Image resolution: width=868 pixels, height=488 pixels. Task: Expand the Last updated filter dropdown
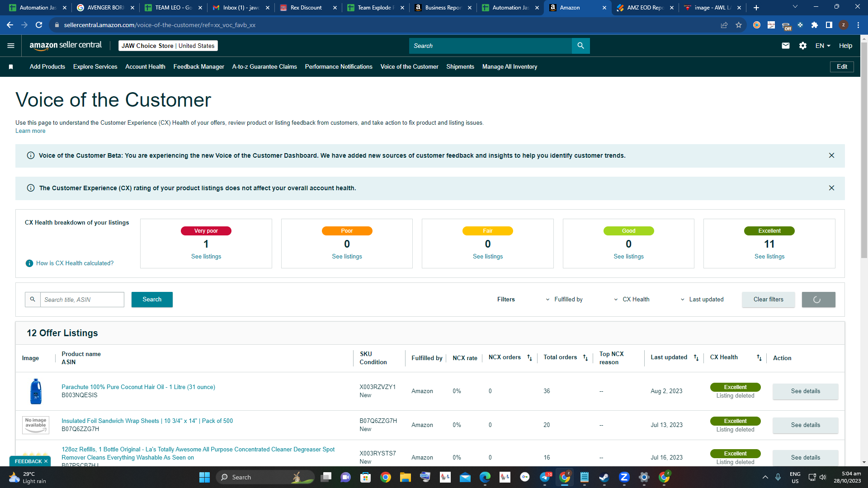point(702,300)
